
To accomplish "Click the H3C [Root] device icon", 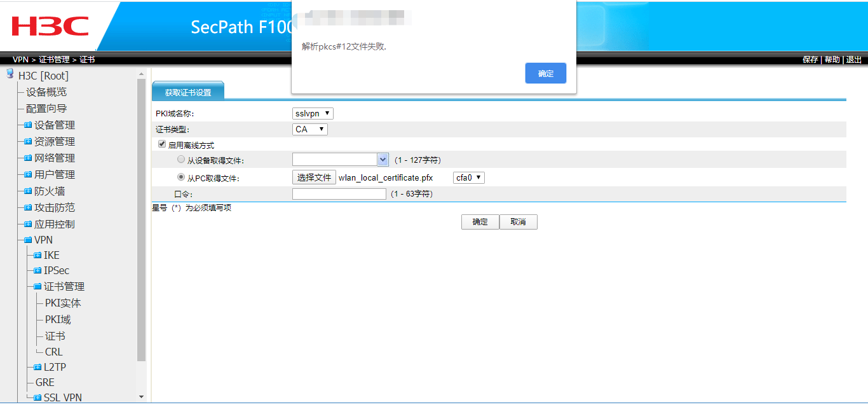I will [10, 74].
